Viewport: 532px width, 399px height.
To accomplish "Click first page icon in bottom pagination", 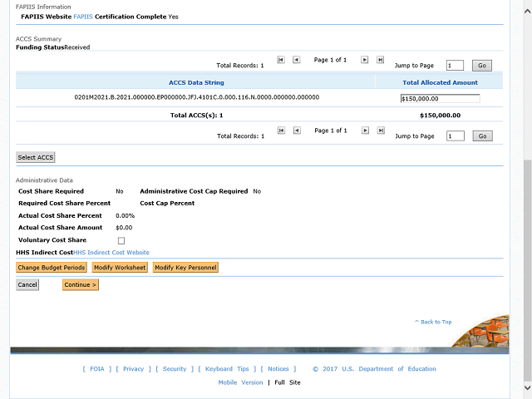I will click(281, 131).
